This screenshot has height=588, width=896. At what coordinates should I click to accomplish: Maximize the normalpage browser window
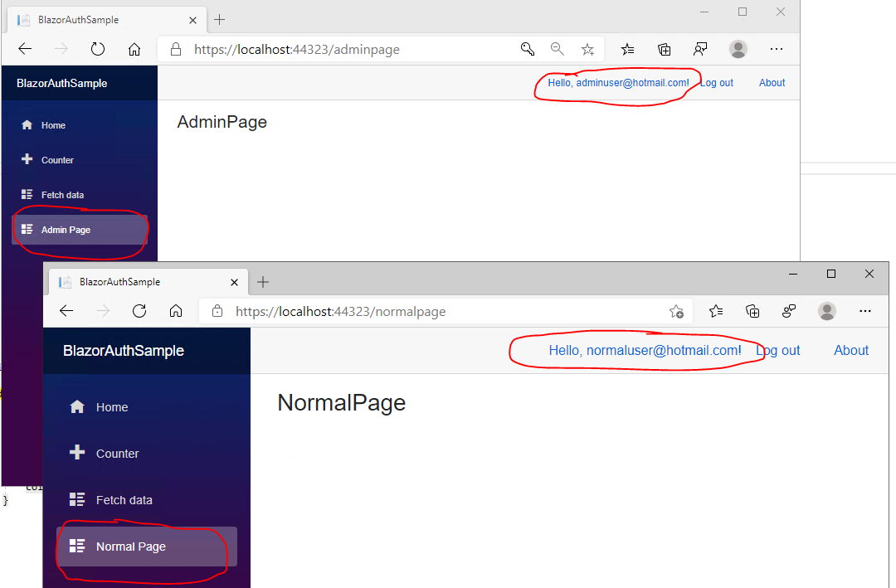pyautogui.click(x=831, y=274)
